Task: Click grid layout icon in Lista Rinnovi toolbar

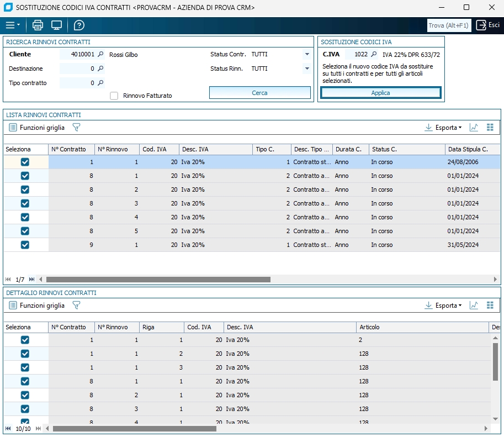Action: [490, 128]
